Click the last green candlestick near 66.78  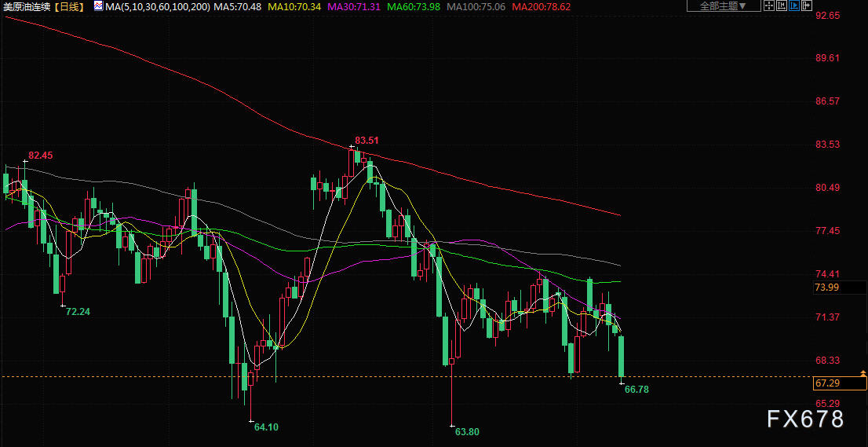click(x=622, y=356)
